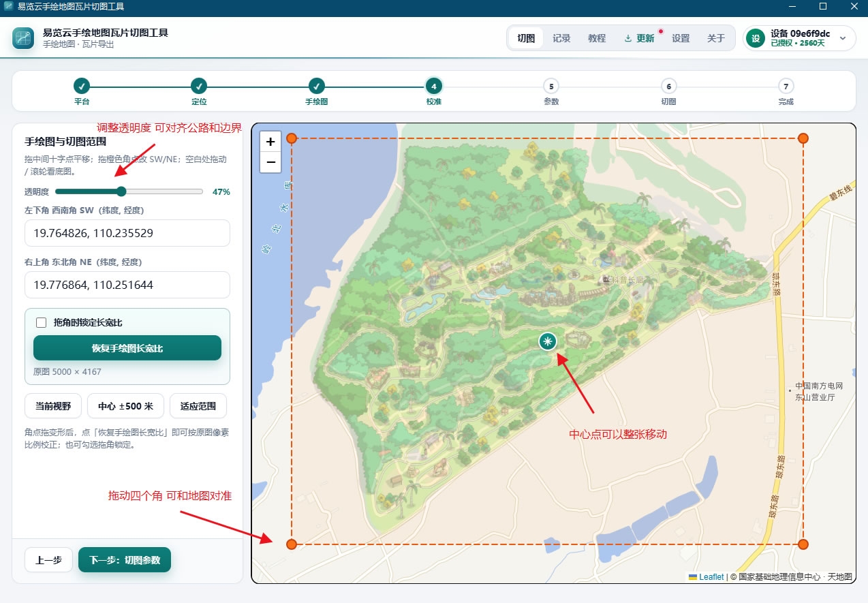Click the 中心 ±500 米 button
Screen dimensions: 868x603
pyautogui.click(x=125, y=405)
